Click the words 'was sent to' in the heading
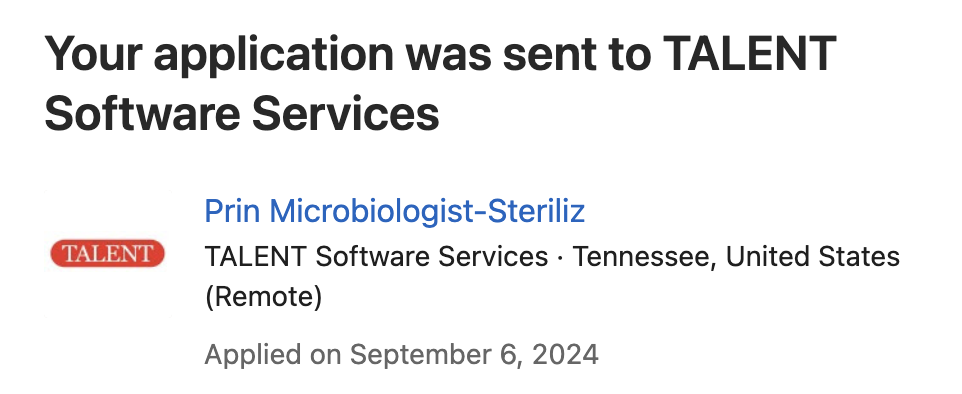962x394 pixels. pos(528,54)
